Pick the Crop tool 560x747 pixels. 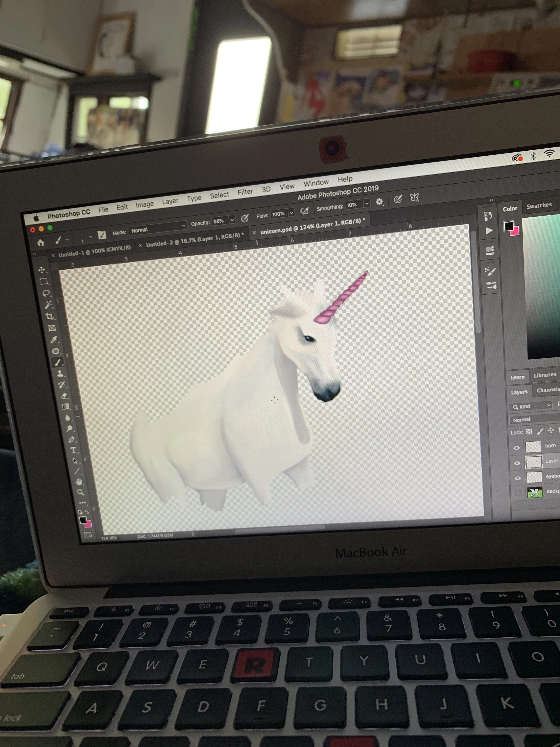coord(50,316)
